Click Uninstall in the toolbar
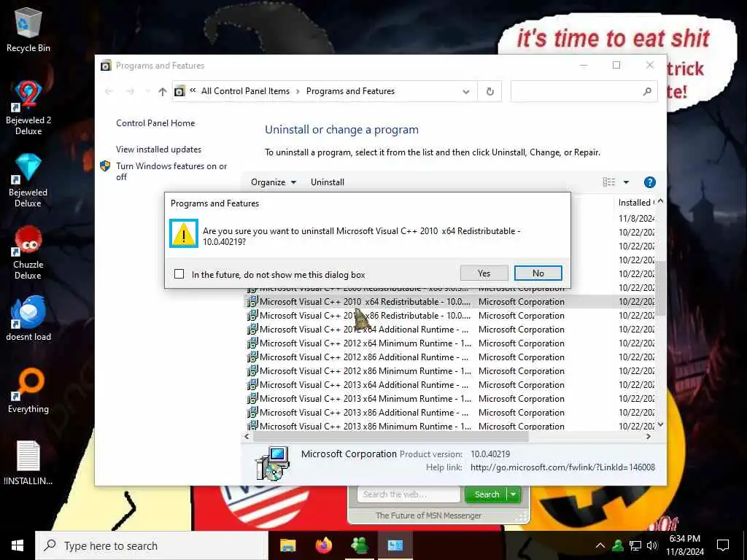 [x=328, y=182]
